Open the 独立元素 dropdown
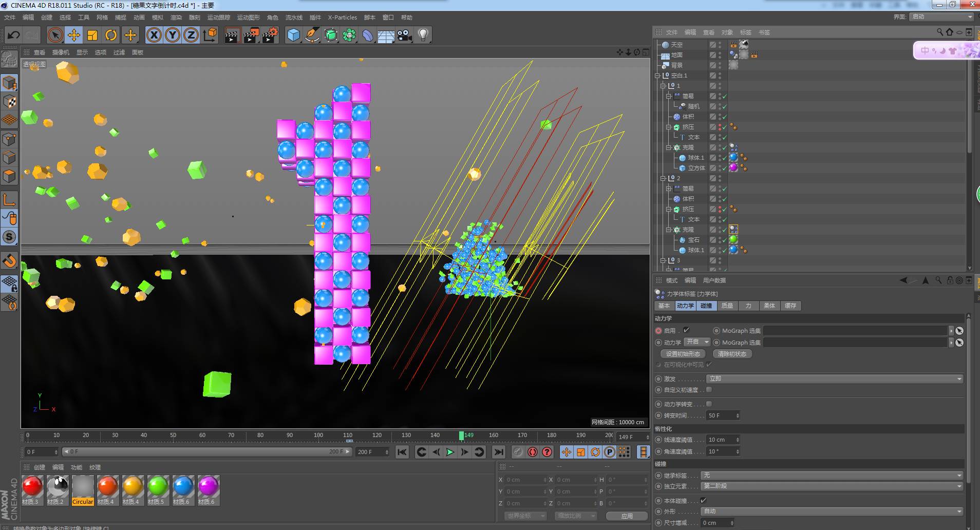This screenshot has height=530, width=980. pos(832,486)
